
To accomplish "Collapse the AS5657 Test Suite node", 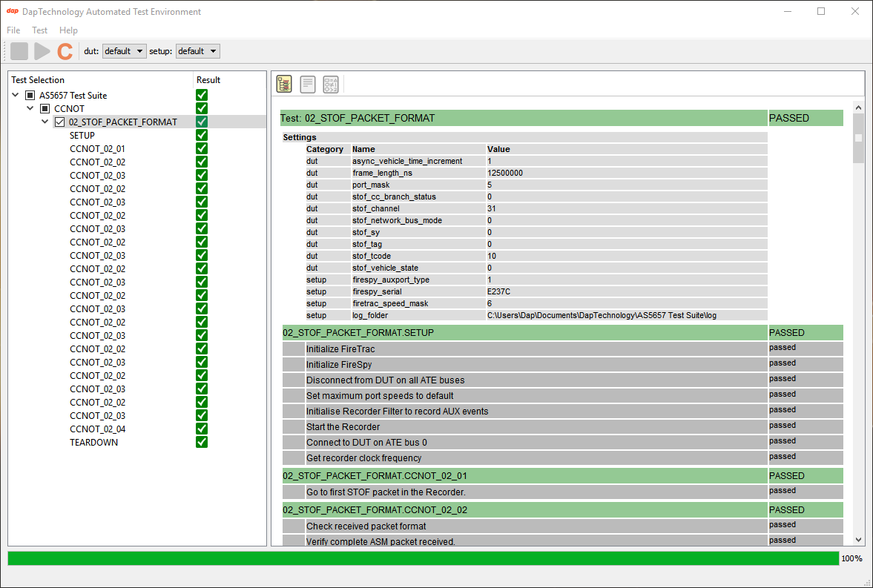I will pyautogui.click(x=16, y=95).
